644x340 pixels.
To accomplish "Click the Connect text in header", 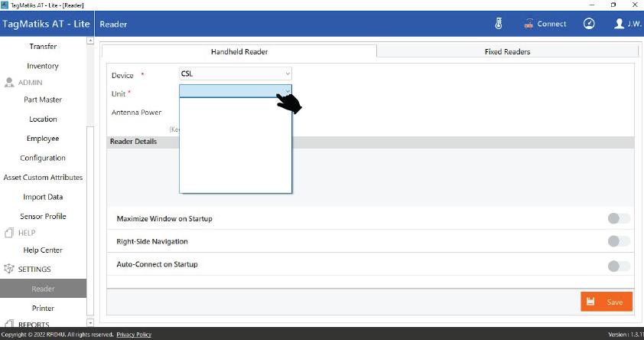I will point(551,24).
